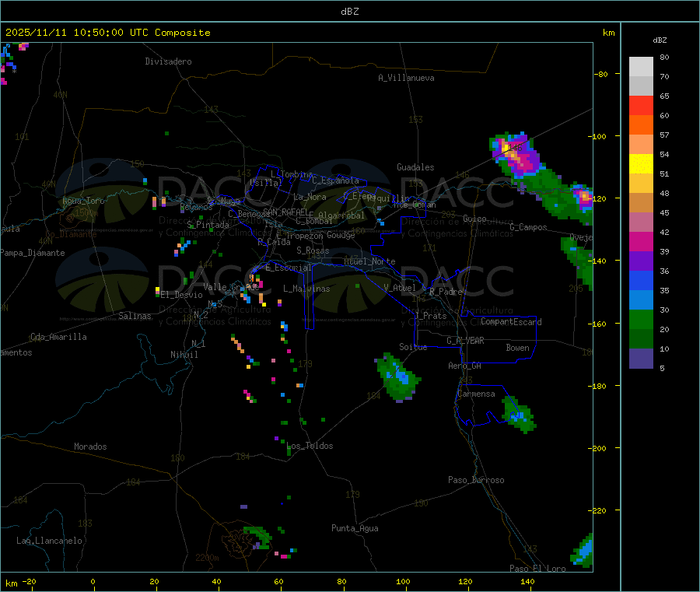The height and width of the screenshot is (592, 700).
Task: Select the 'Bowen' map label
Action: click(x=518, y=348)
